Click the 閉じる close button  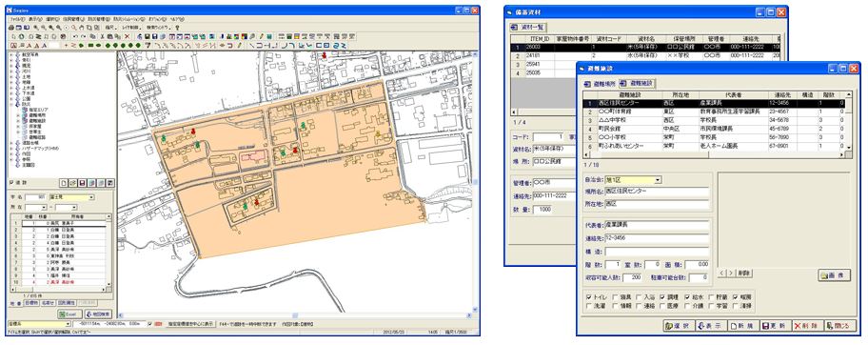(x=840, y=326)
